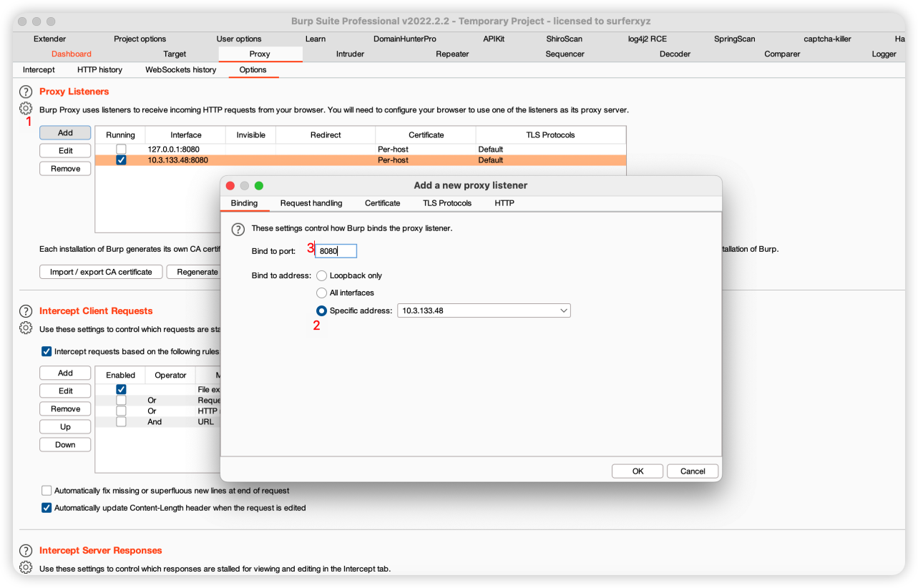Open the ShiroScan extension tab

(564, 39)
